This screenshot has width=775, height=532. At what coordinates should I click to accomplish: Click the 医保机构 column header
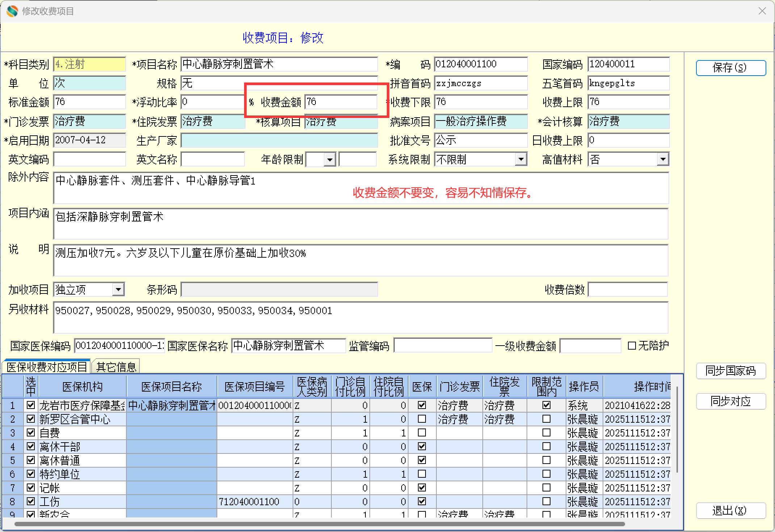coord(82,387)
